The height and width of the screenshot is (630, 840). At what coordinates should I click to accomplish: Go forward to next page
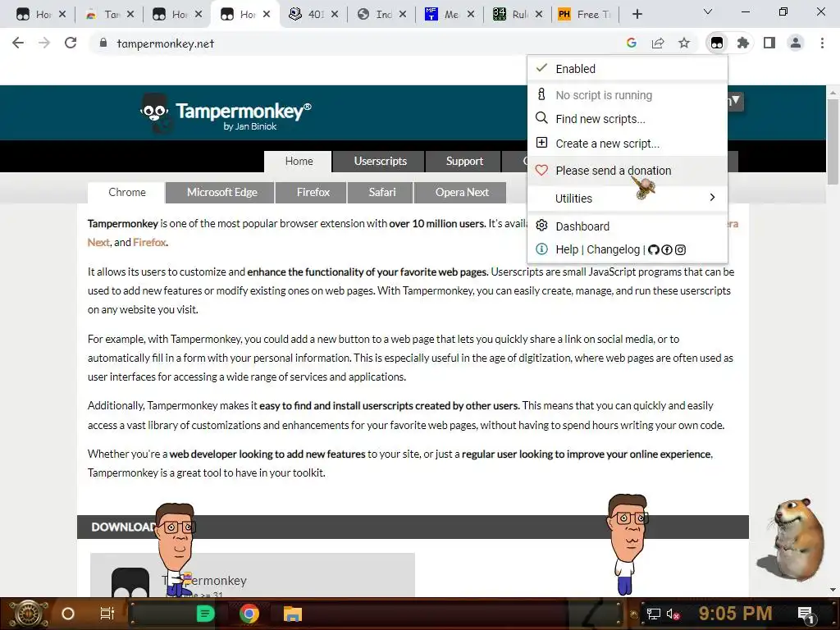pos(44,43)
